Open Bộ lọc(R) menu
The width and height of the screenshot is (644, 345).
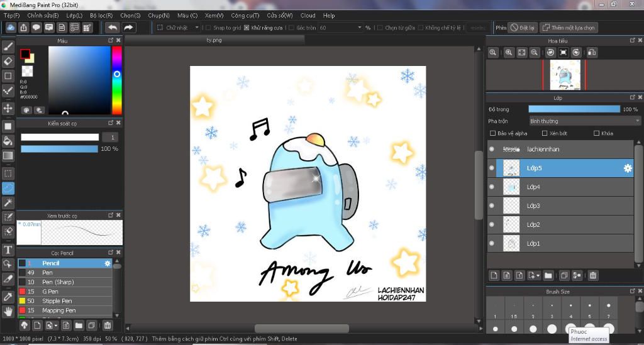[101, 16]
